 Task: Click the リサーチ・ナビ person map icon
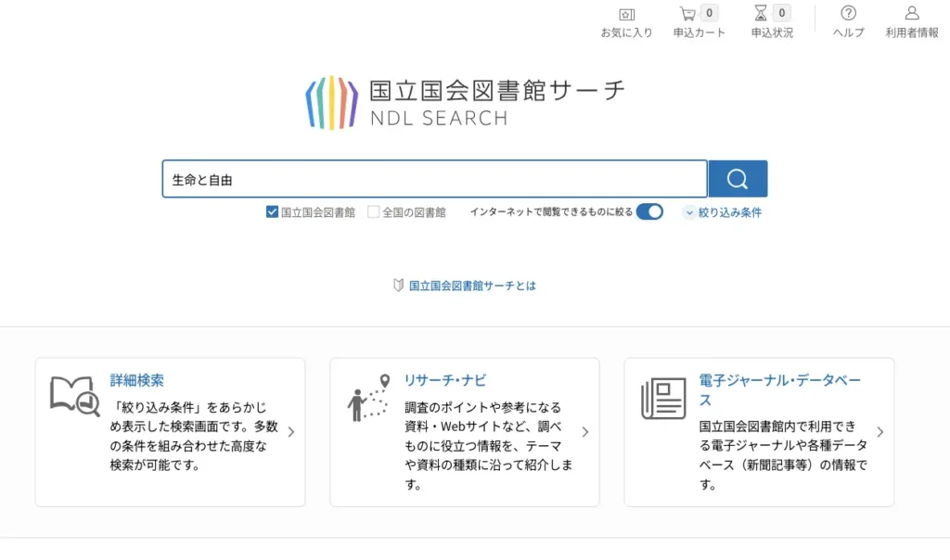pos(369,398)
